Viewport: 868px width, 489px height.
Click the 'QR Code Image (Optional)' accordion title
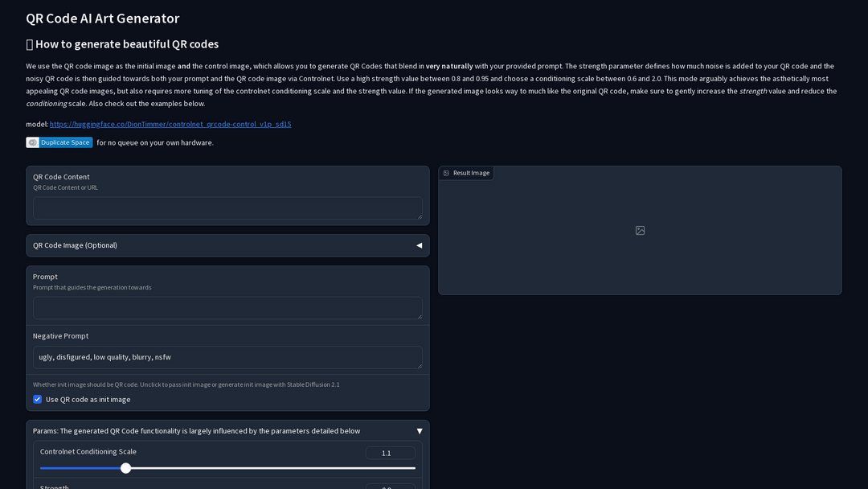(75, 245)
